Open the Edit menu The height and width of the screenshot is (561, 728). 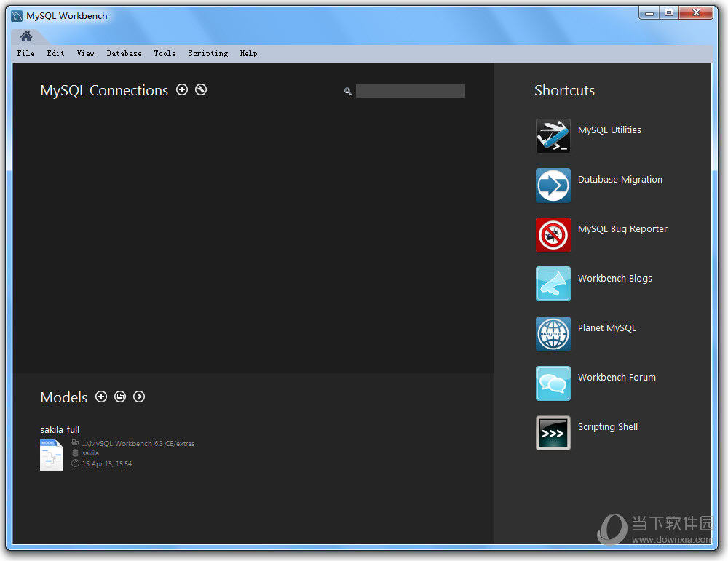click(x=56, y=53)
